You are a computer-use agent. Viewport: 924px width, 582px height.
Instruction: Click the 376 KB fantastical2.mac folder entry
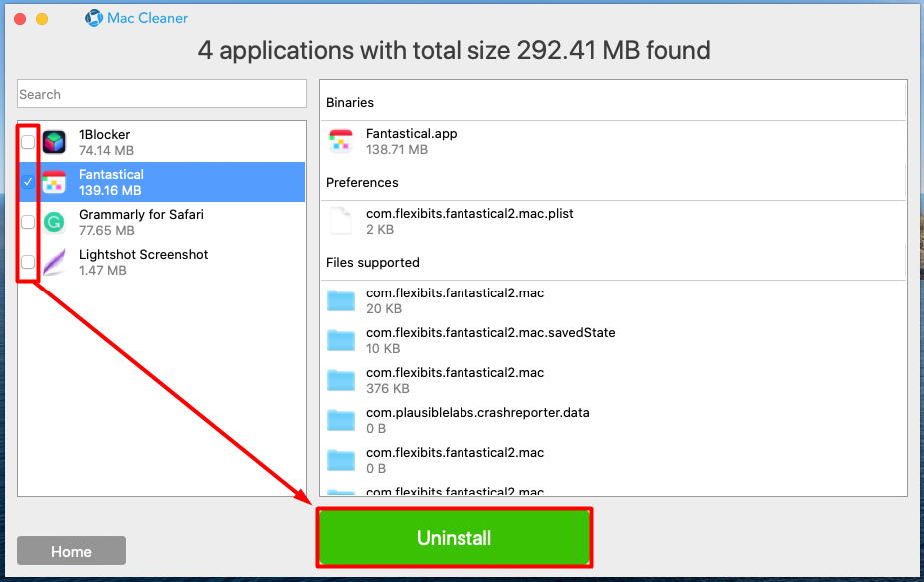613,380
